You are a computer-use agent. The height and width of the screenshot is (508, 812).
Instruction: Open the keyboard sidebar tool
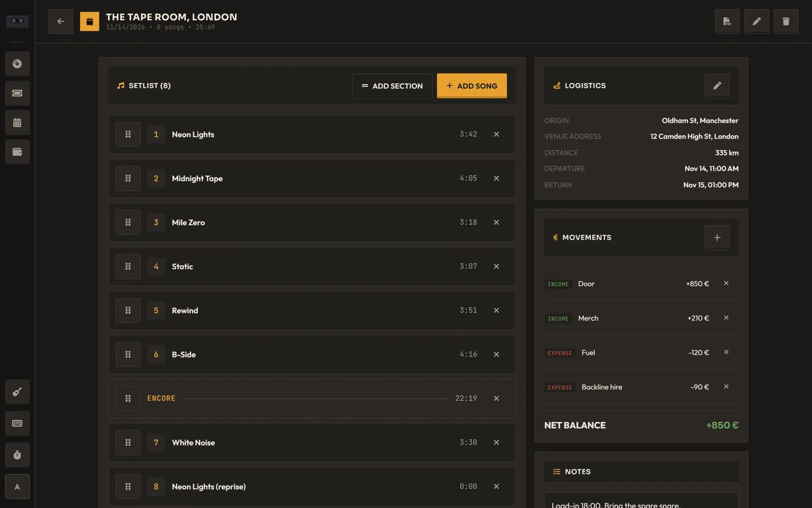click(17, 423)
